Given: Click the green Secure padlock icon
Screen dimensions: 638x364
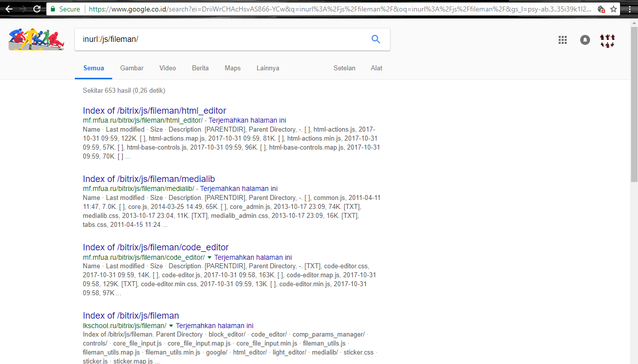Looking at the screenshot, I should [x=53, y=9].
